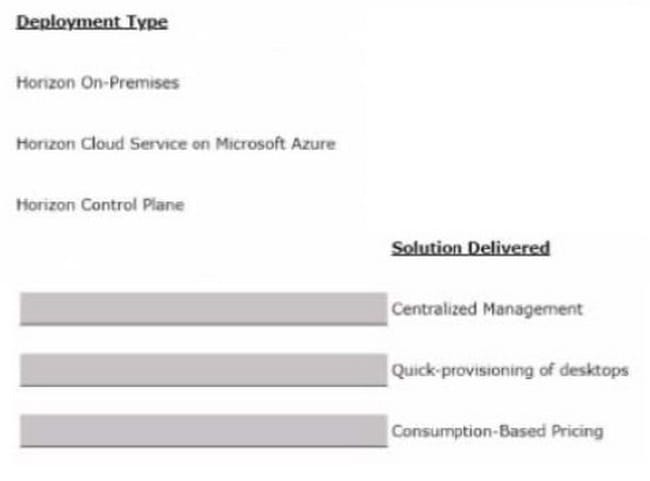
Task: Select the Horizon Control Plane option
Action: (x=100, y=204)
